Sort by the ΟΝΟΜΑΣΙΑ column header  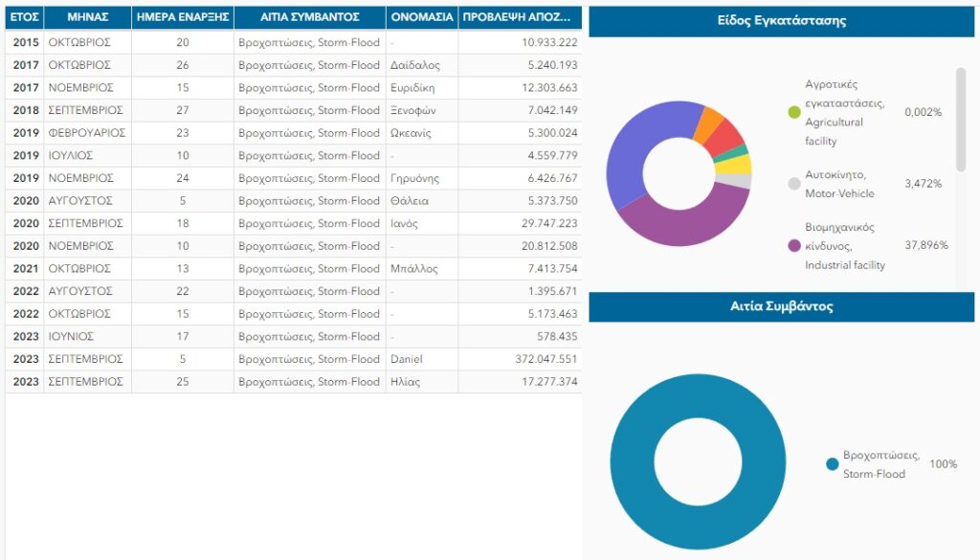pyautogui.click(x=422, y=17)
